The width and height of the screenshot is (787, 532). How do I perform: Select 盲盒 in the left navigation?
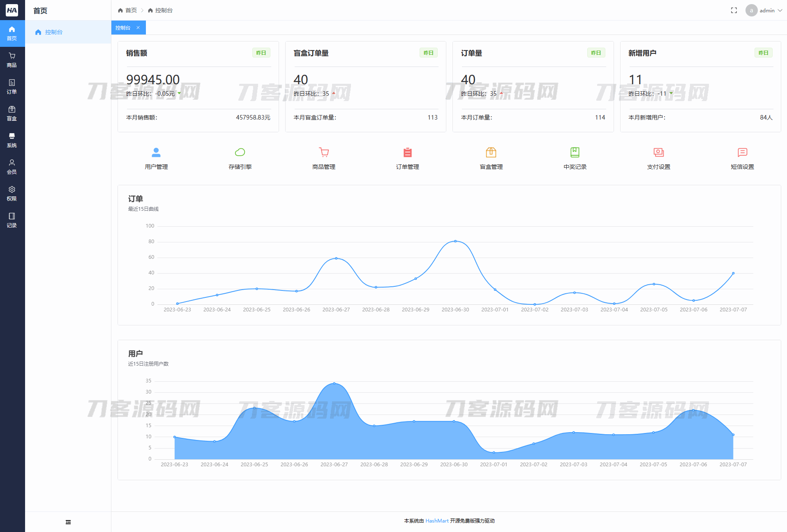point(12,113)
